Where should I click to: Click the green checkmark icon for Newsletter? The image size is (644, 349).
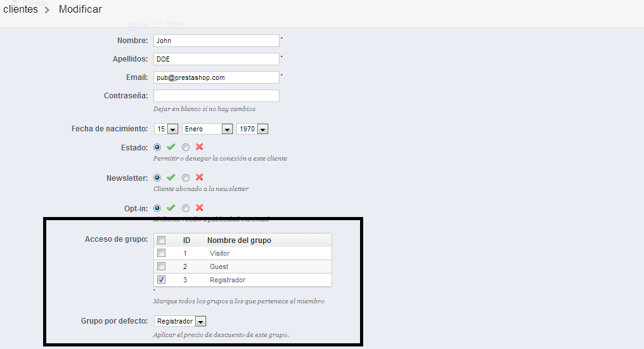(x=171, y=178)
